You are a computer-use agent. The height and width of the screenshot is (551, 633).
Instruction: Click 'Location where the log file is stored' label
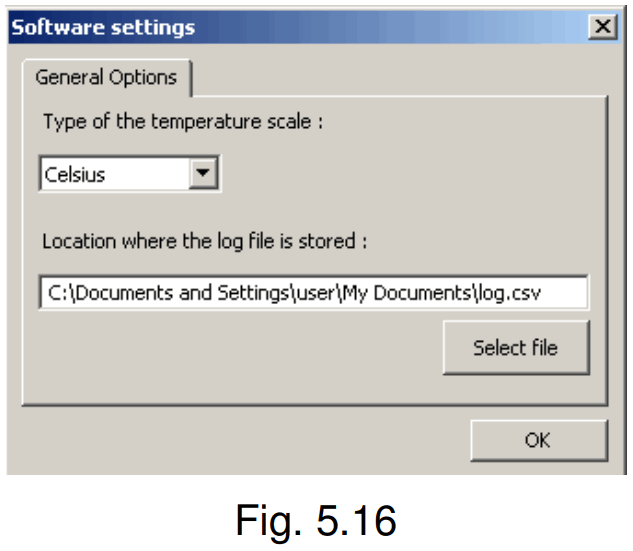point(205,241)
